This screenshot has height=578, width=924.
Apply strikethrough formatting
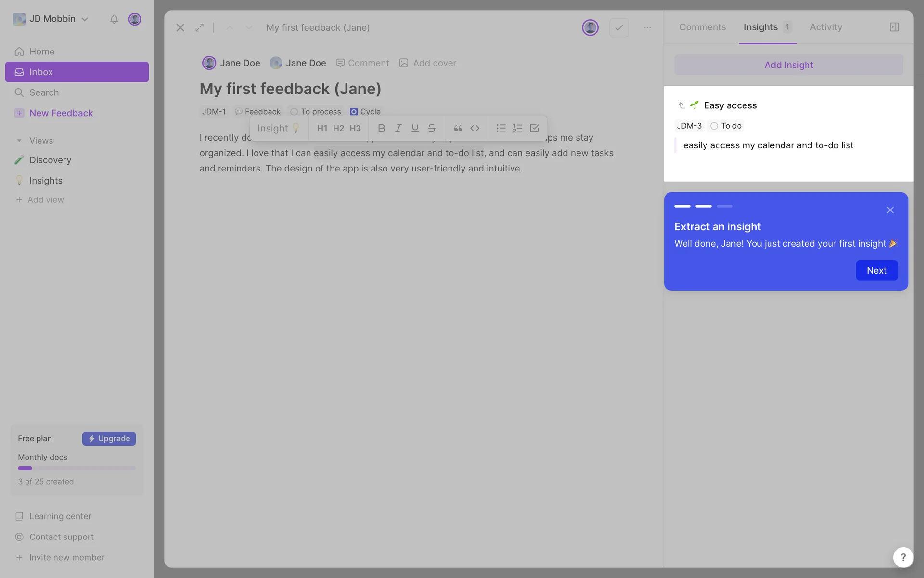coord(432,128)
